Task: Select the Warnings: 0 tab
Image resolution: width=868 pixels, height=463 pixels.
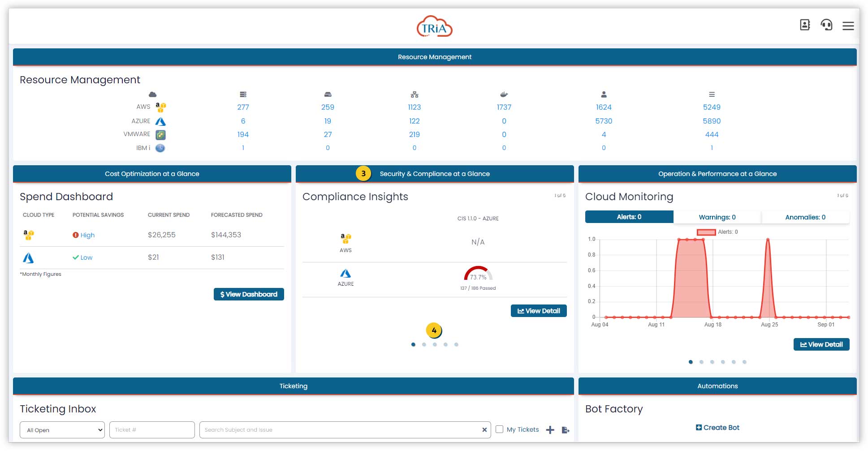Action: point(717,217)
